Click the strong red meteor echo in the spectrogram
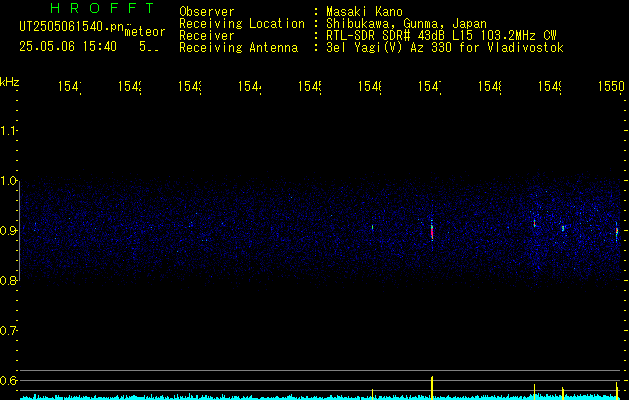This screenshot has width=629, height=400. click(x=432, y=232)
